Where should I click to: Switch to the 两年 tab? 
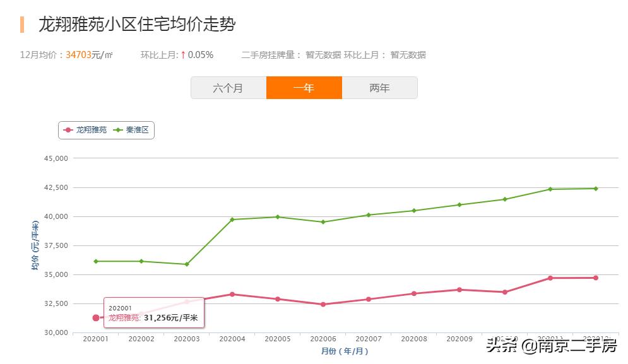click(379, 88)
